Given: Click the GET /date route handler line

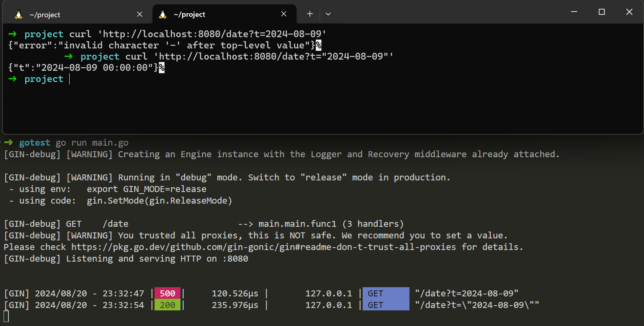Looking at the screenshot, I should (204, 224).
